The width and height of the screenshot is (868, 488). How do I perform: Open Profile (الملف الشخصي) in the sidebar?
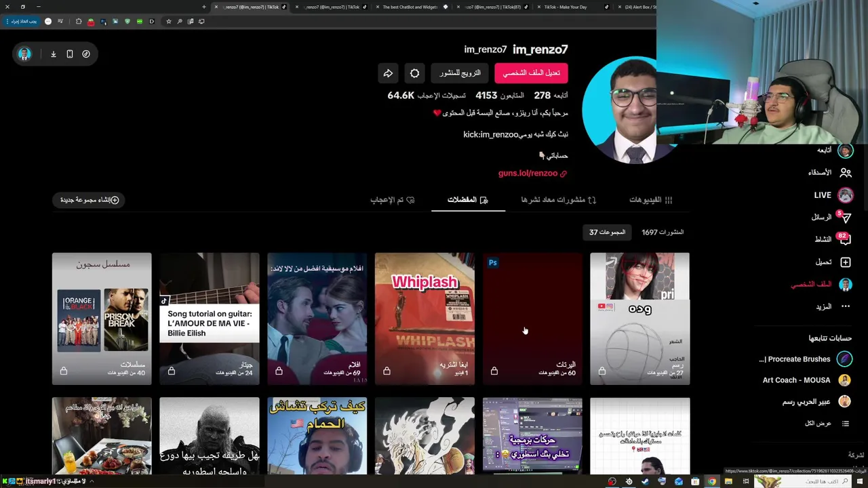click(x=821, y=285)
